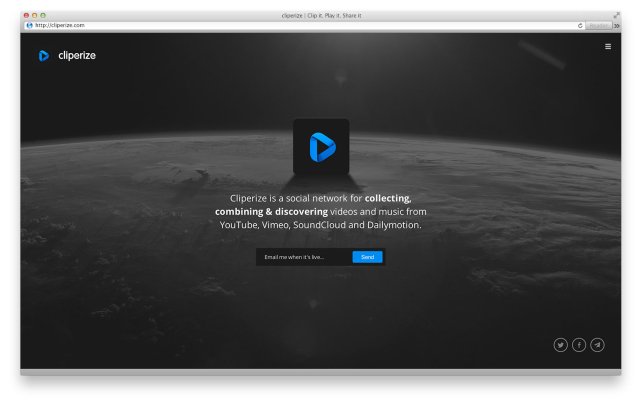Screen dimensions: 640x400
Task: Focus the "Email me when it's live" field
Action: 304,257
